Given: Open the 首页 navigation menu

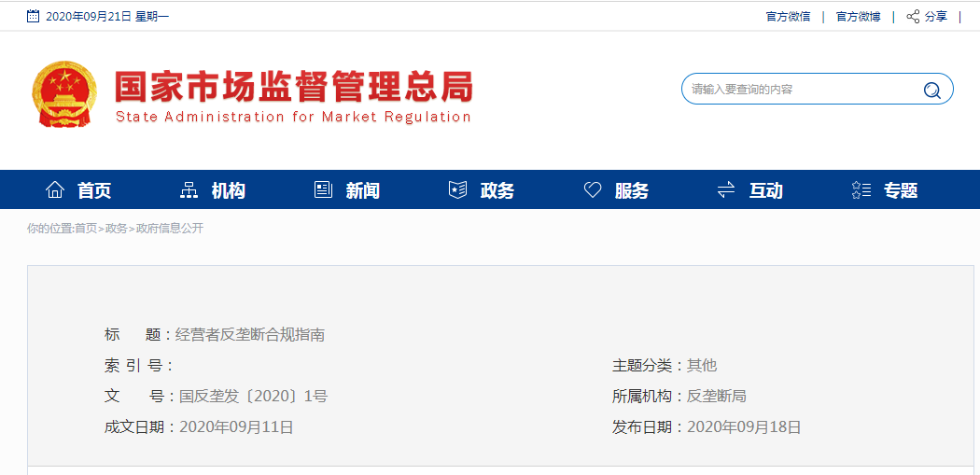Looking at the screenshot, I should (x=94, y=190).
